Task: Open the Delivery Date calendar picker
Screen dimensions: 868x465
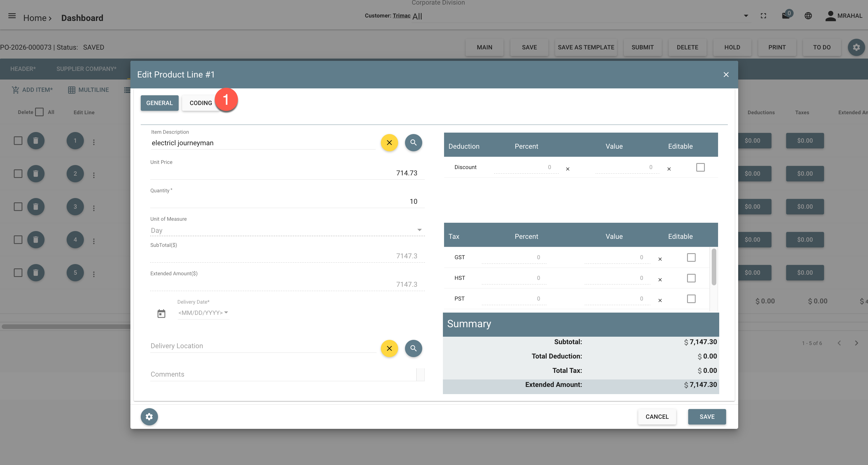Action: pos(161,314)
